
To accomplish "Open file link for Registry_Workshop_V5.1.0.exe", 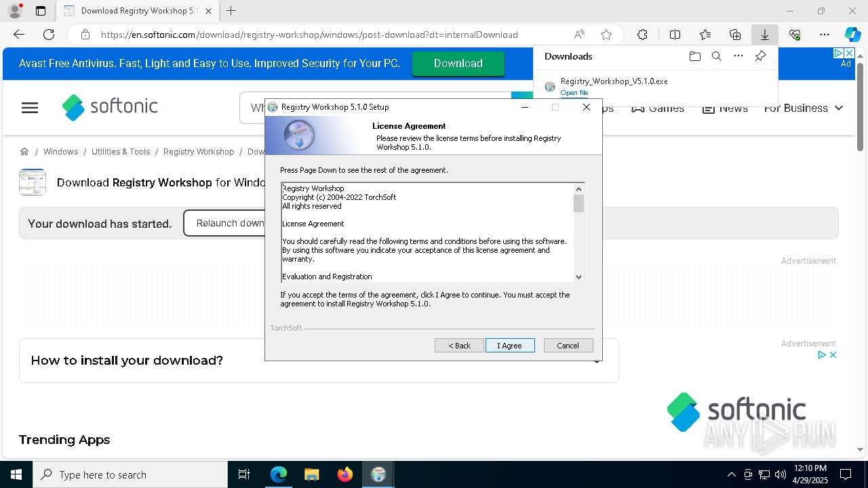I will (574, 93).
